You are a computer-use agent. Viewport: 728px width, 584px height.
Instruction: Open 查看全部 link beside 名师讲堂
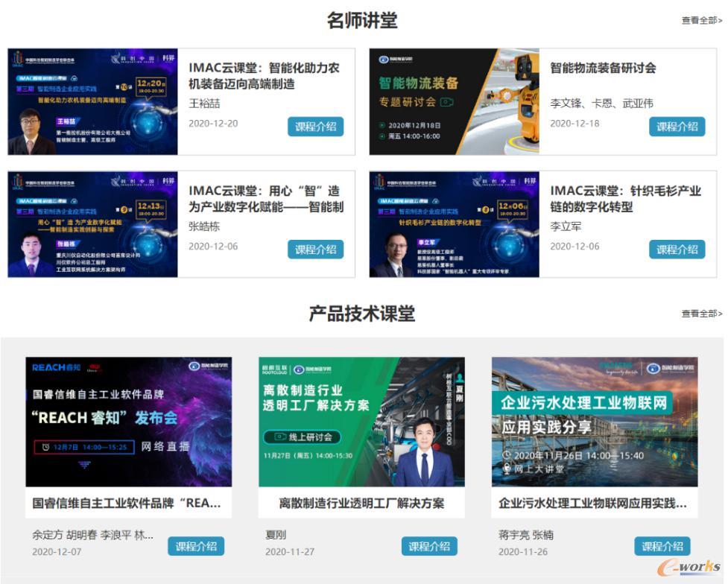pos(701,20)
